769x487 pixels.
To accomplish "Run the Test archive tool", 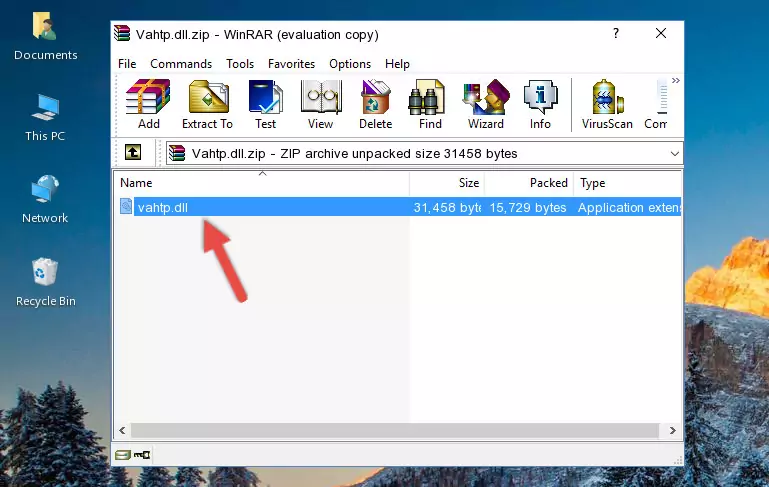I will coord(265,104).
